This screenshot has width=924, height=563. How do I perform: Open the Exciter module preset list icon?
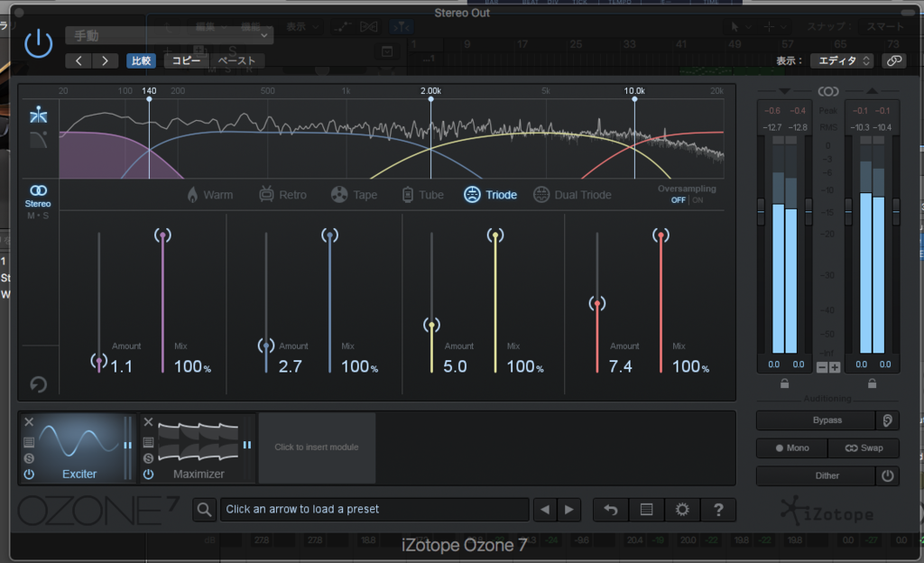pos(29,442)
